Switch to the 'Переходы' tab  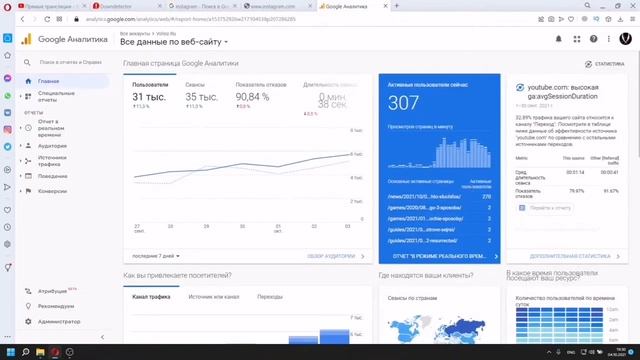tap(270, 297)
